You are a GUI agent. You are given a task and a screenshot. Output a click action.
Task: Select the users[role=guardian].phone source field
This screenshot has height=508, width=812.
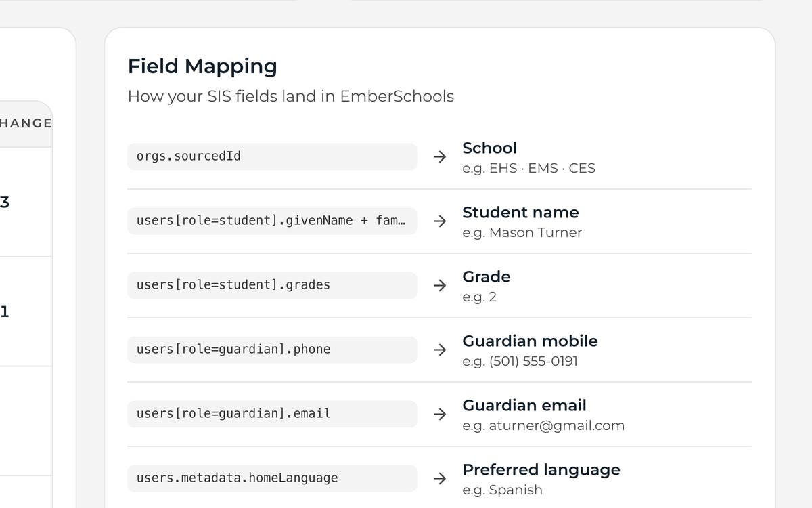(272, 350)
